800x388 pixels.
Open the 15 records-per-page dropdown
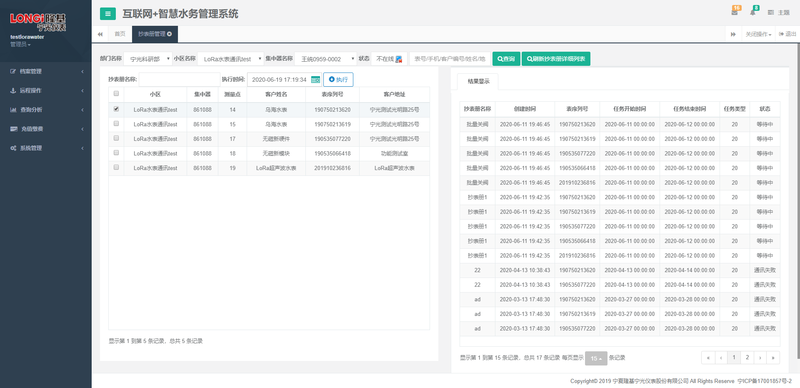(596, 358)
